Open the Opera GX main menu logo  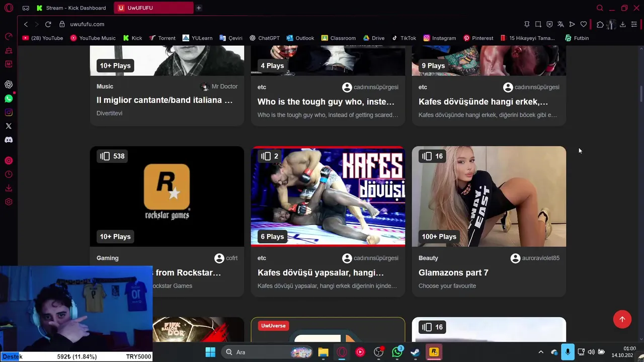pos(9,8)
